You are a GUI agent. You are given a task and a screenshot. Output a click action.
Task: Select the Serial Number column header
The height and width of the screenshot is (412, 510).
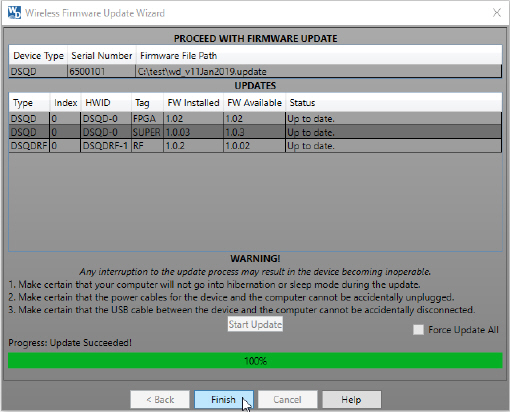click(102, 55)
